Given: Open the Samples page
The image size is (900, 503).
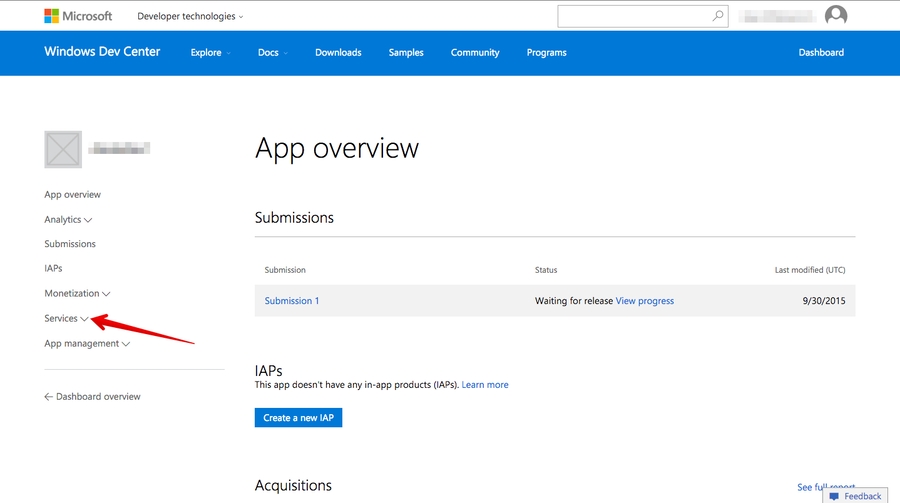Looking at the screenshot, I should point(406,53).
